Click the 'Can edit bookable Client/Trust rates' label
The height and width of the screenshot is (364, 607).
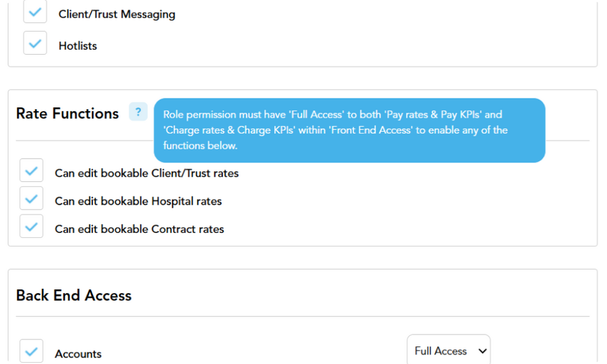click(147, 173)
